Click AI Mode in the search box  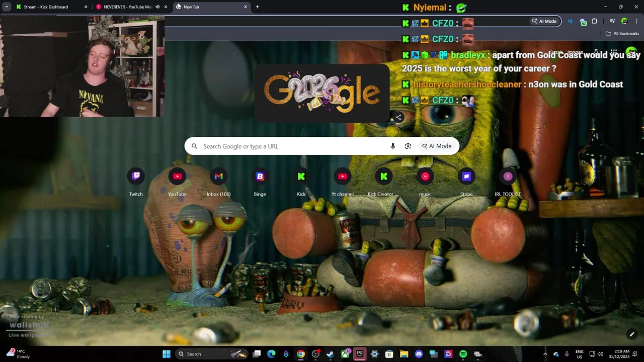tap(437, 146)
